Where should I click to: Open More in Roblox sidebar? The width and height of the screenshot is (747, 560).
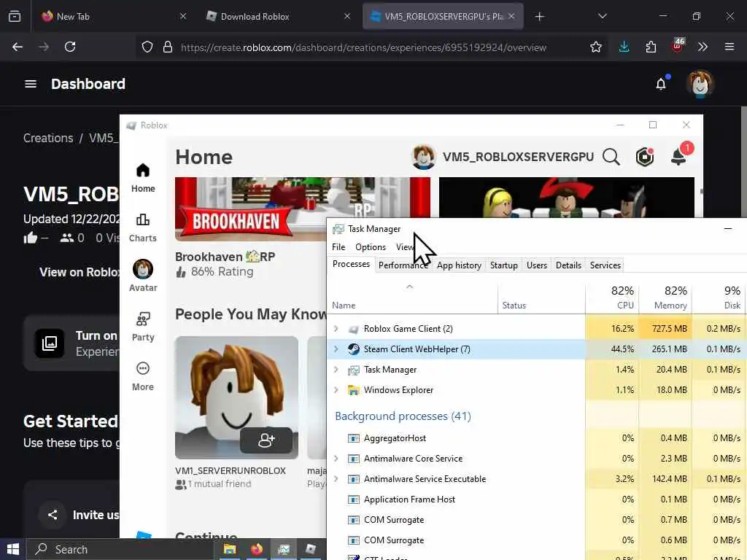tap(143, 376)
